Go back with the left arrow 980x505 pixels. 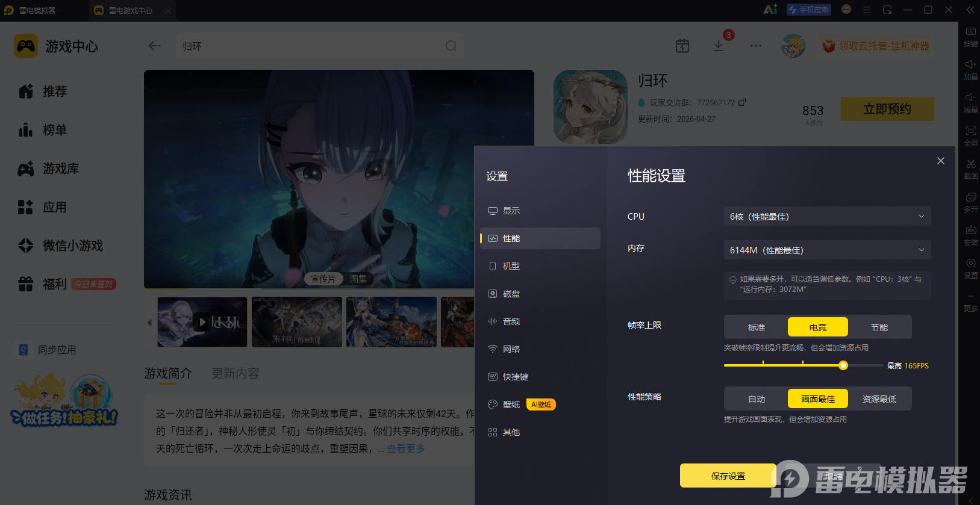pos(155,46)
